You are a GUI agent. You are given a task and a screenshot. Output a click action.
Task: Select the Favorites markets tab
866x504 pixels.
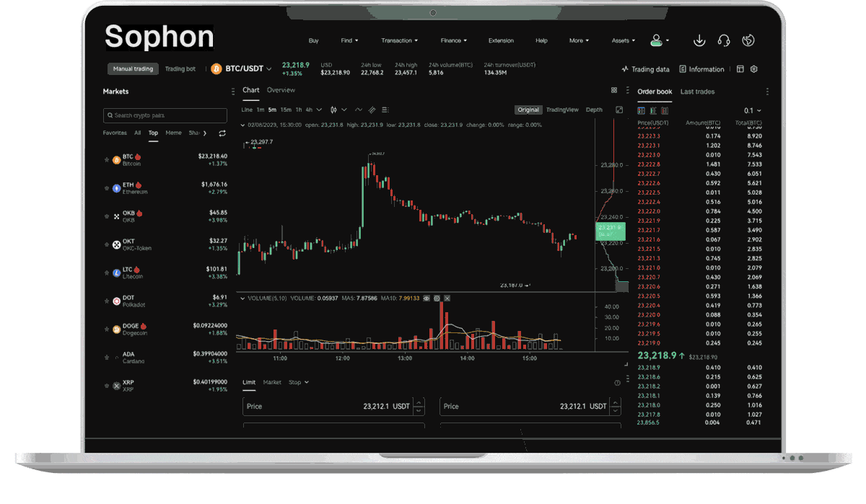(115, 133)
